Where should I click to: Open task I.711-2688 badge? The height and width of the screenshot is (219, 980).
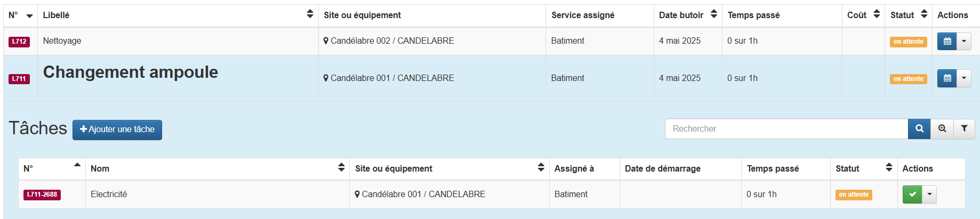point(42,194)
